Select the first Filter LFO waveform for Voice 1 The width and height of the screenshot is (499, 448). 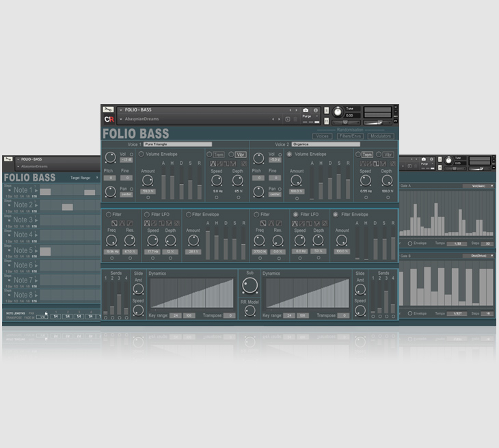tap(147, 223)
